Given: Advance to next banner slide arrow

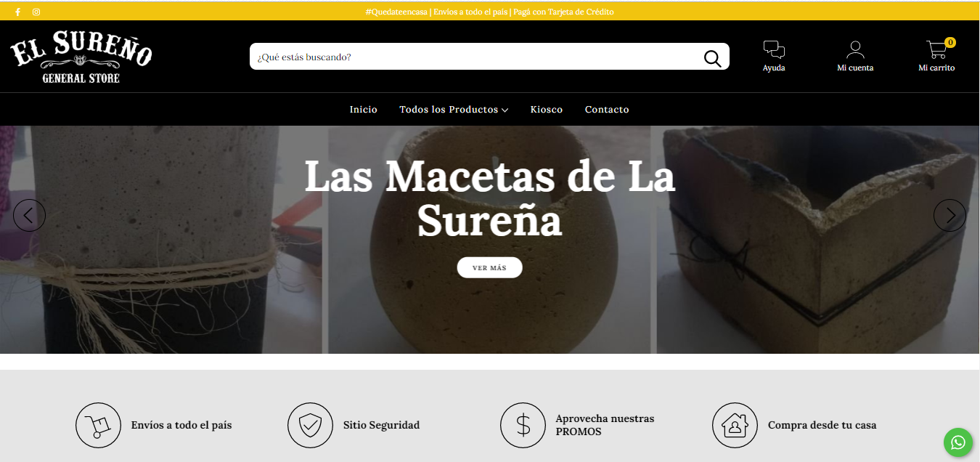Looking at the screenshot, I should [x=950, y=215].
